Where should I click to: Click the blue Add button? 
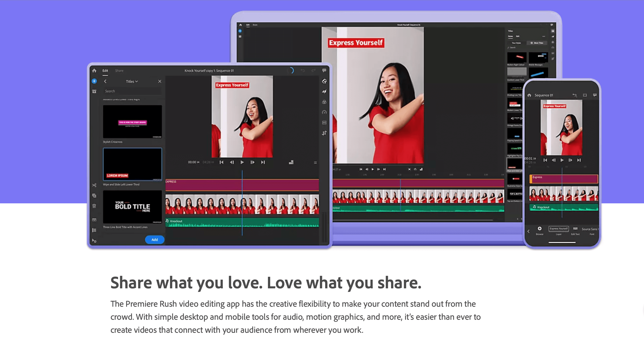coord(155,239)
